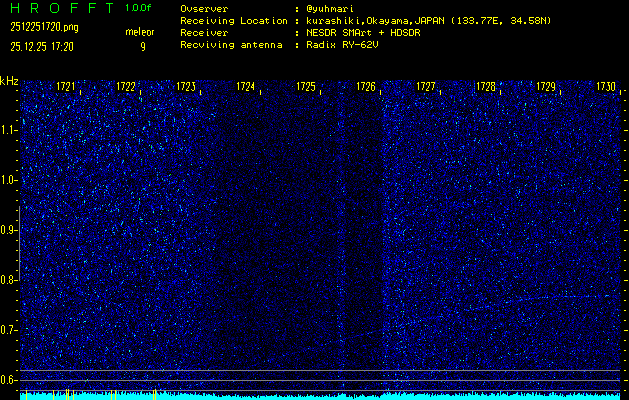Select file name 2512251720.png
The image size is (629, 400).
click(x=45, y=27)
